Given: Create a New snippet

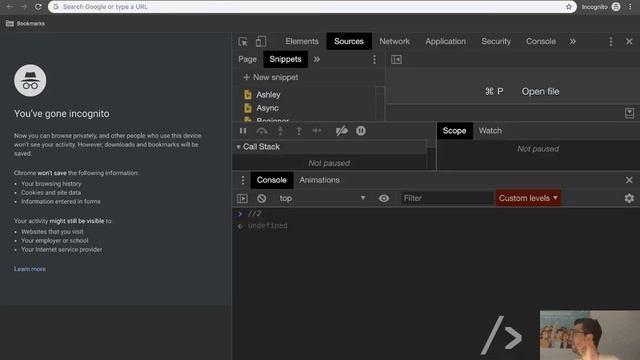Looking at the screenshot, I should pyautogui.click(x=271, y=77).
